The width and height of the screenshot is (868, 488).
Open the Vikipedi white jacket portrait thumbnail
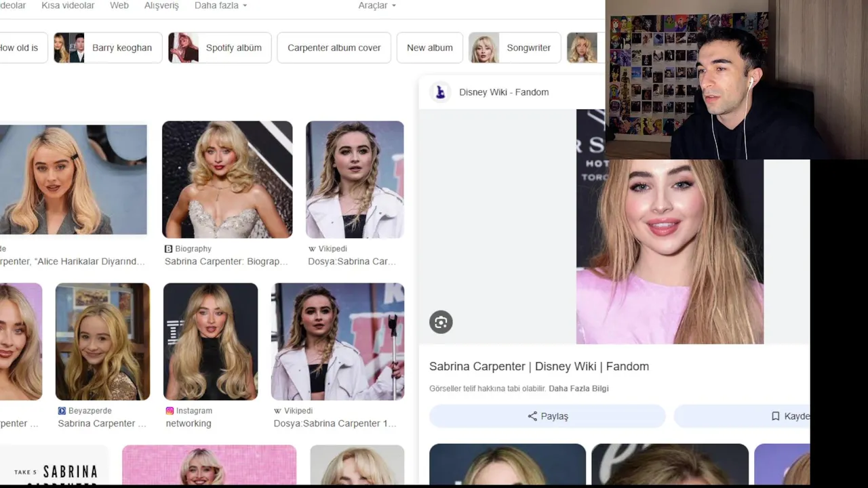355,180
